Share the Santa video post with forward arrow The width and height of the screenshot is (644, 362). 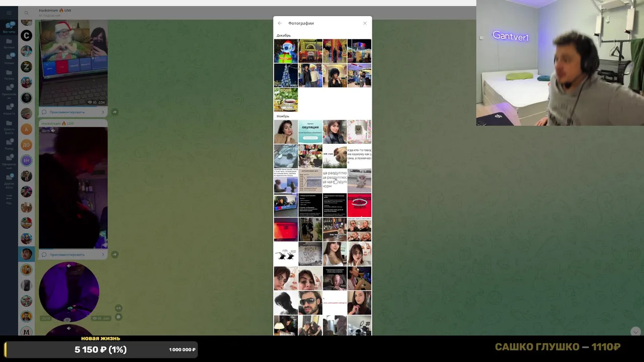pyautogui.click(x=115, y=112)
